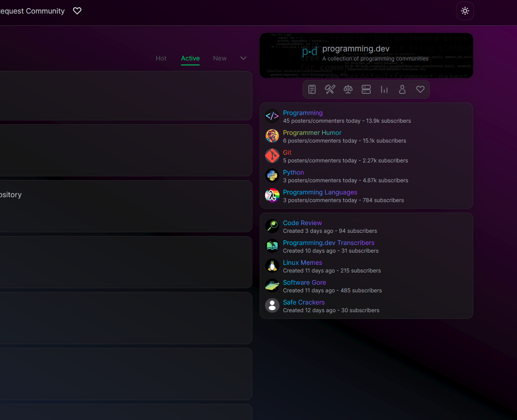This screenshot has width=517, height=420.
Task: Click the Software Gore community icon
Action: click(x=272, y=286)
